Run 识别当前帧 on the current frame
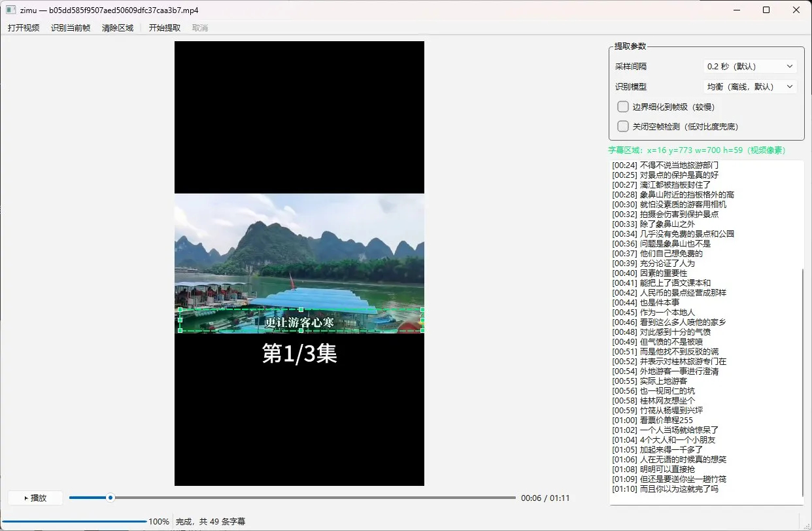Screen dimensions: 812x531 click(71, 27)
